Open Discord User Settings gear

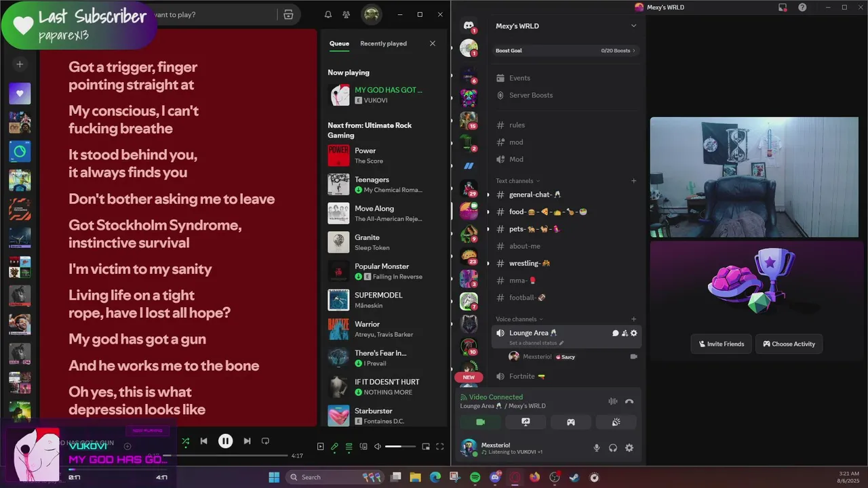pyautogui.click(x=629, y=447)
